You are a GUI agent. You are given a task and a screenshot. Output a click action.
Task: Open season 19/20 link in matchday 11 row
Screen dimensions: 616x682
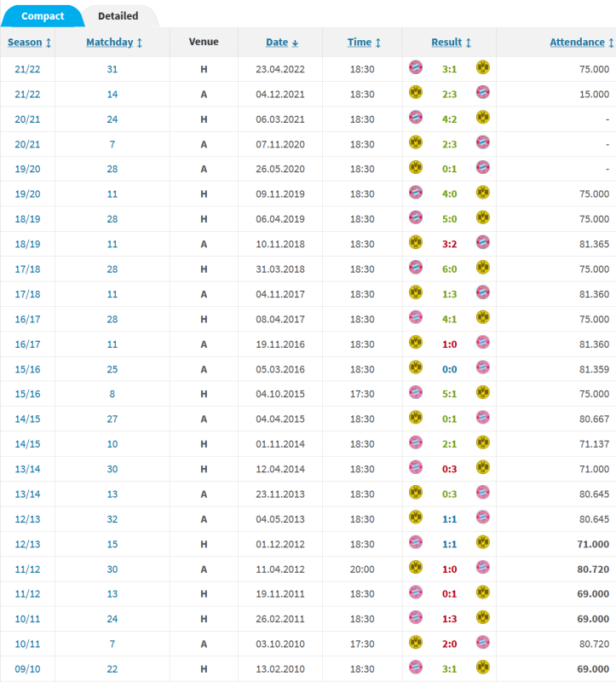(x=27, y=194)
